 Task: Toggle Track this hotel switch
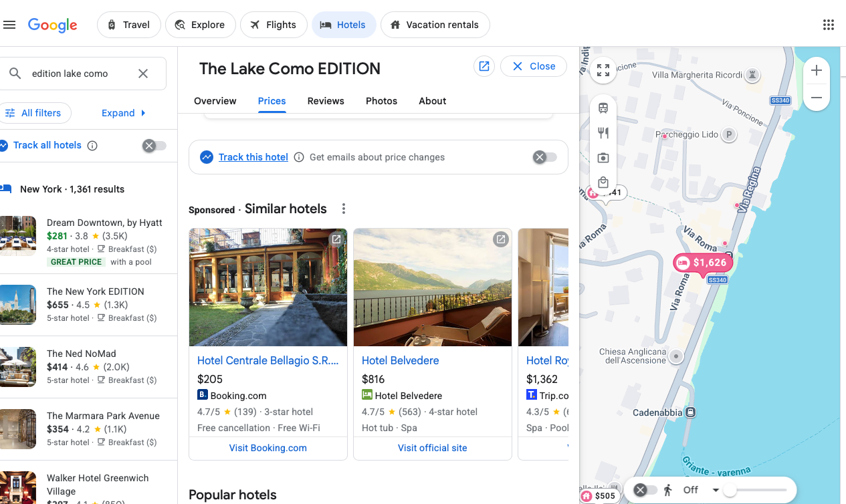point(545,157)
